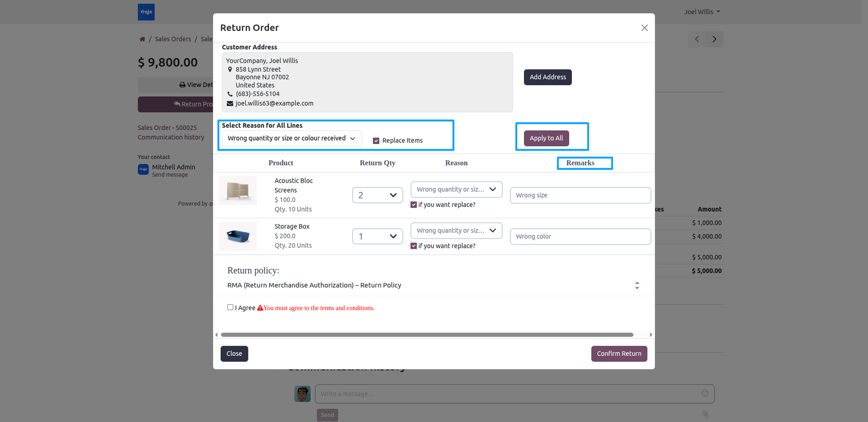Viewport: 868px width, 422px height.
Task: Click the home breadcrumb icon
Action: click(x=142, y=39)
